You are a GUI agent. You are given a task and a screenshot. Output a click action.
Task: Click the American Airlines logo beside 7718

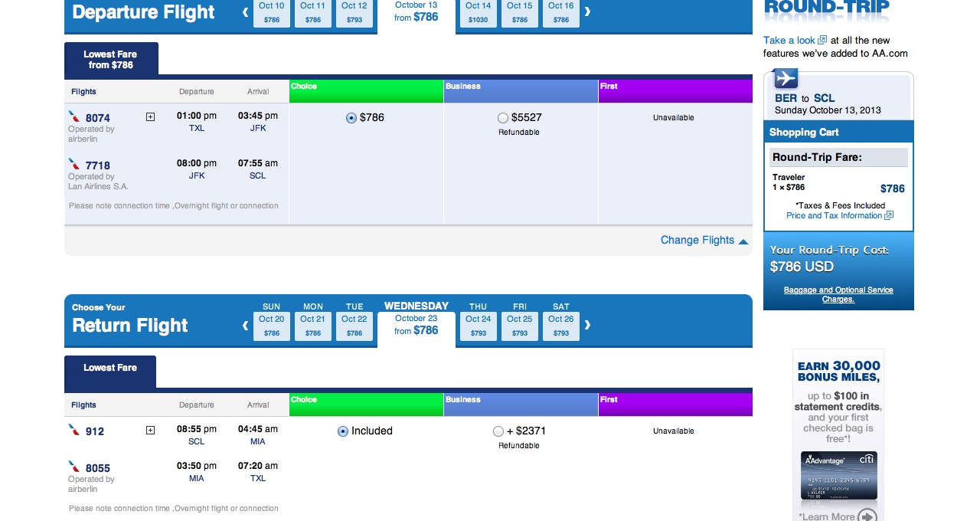tap(74, 164)
